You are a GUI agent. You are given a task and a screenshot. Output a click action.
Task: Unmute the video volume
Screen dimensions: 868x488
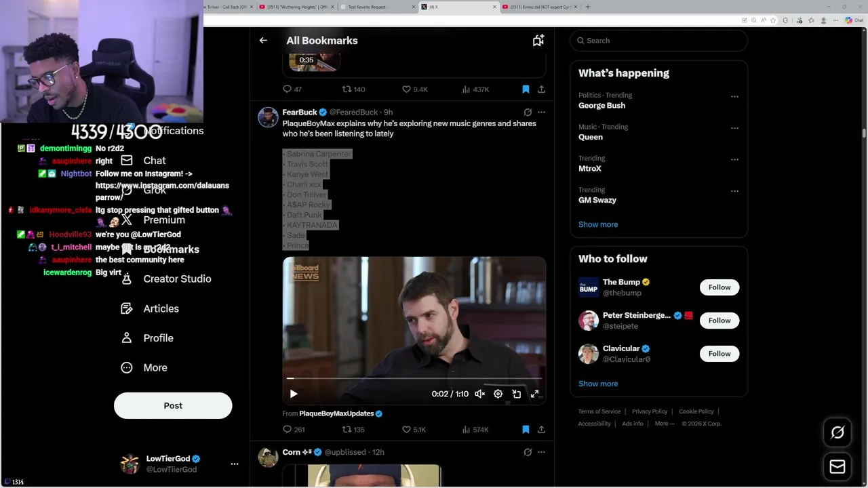[479, 394]
